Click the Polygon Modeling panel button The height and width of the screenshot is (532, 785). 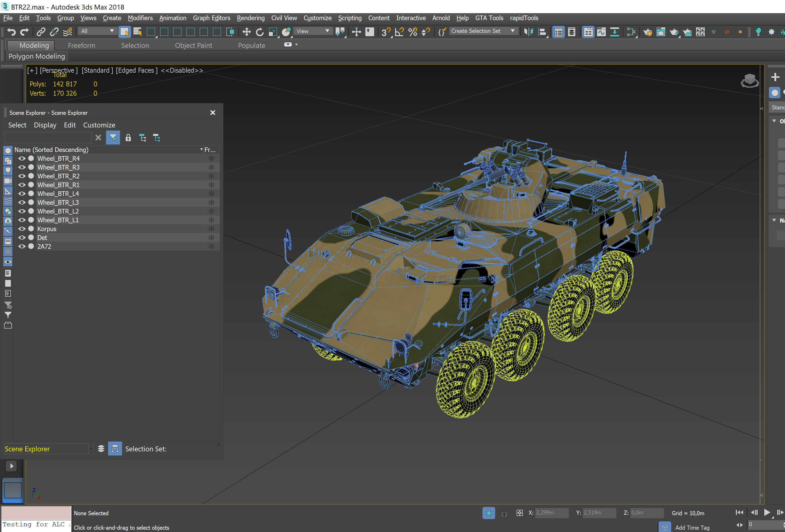37,56
